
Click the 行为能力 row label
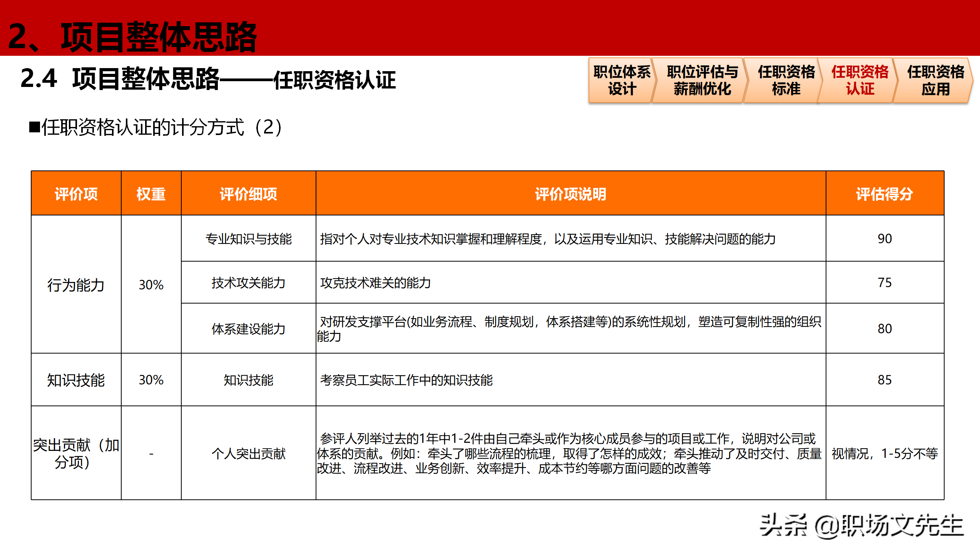76,285
